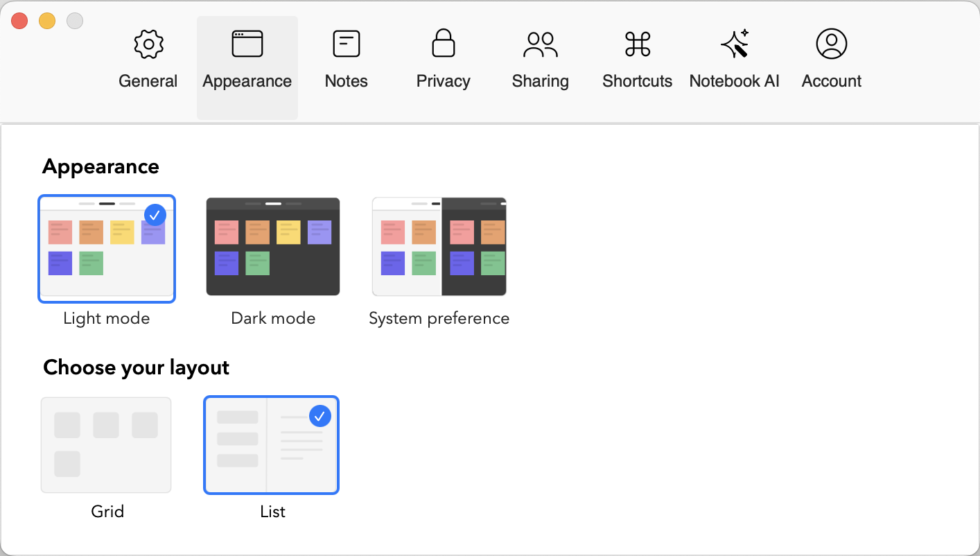Switch to the Notes tab label
This screenshot has height=556, width=980.
click(347, 81)
